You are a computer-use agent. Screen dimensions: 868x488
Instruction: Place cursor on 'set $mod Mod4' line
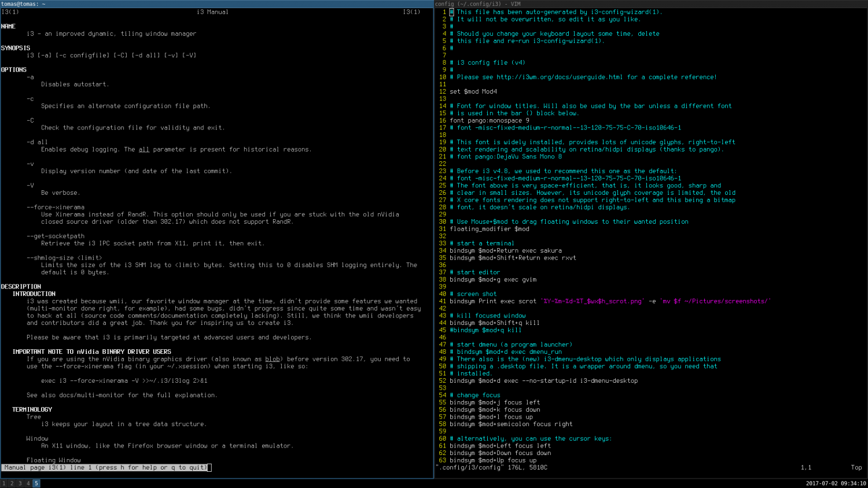point(473,91)
